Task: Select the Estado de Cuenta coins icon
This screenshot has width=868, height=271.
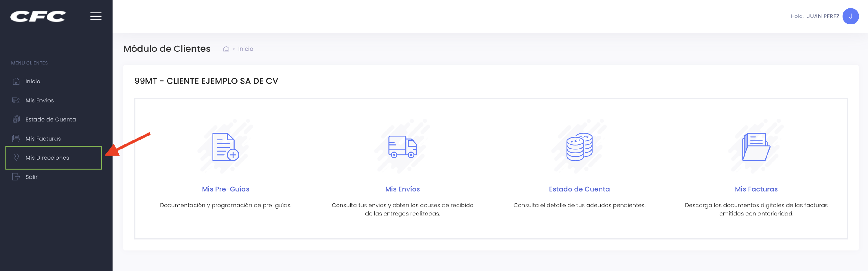Action: [x=16, y=119]
